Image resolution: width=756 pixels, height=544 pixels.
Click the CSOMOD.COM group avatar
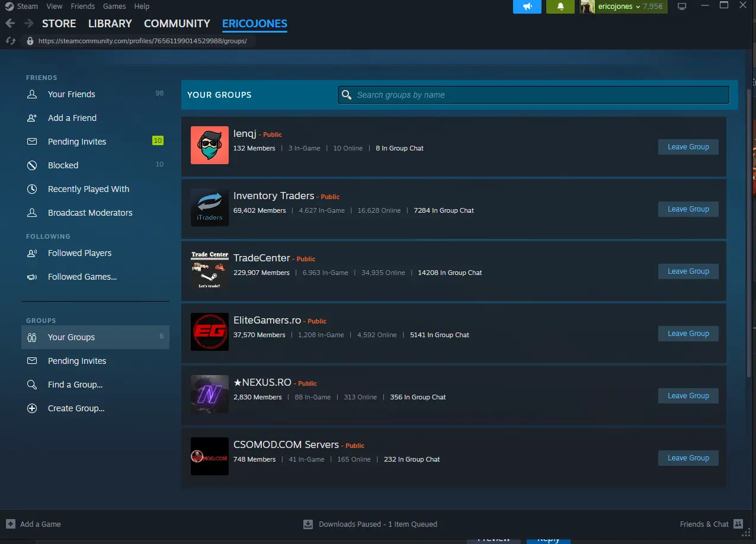coord(210,456)
